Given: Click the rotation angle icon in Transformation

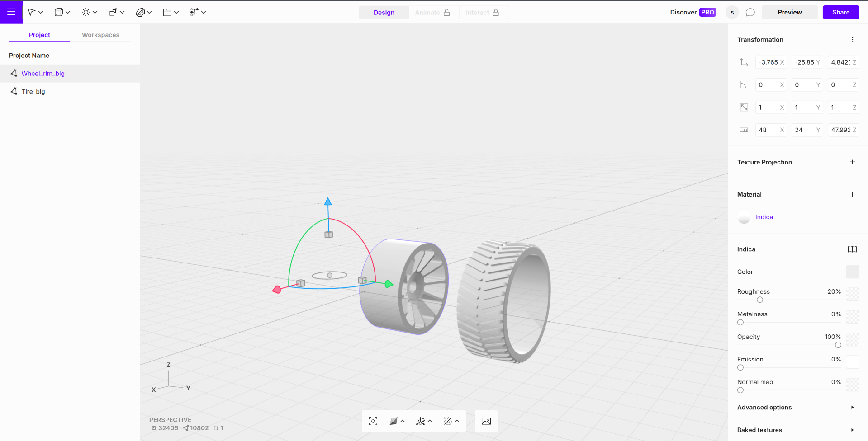Looking at the screenshot, I should pyautogui.click(x=744, y=85).
